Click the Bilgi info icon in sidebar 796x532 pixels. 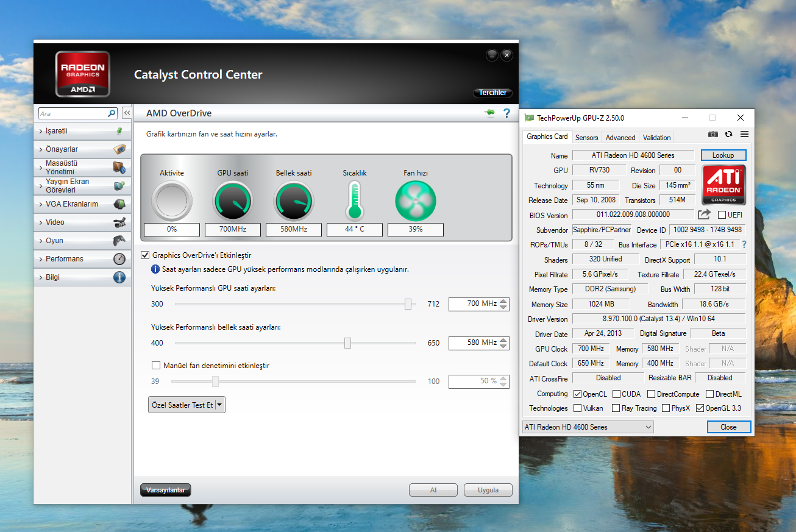coord(119,277)
